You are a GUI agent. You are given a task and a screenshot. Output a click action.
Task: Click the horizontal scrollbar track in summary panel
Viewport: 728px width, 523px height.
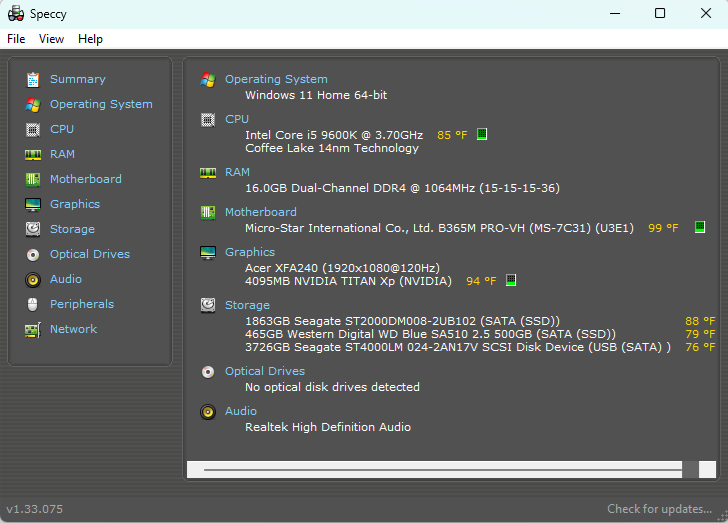442,470
